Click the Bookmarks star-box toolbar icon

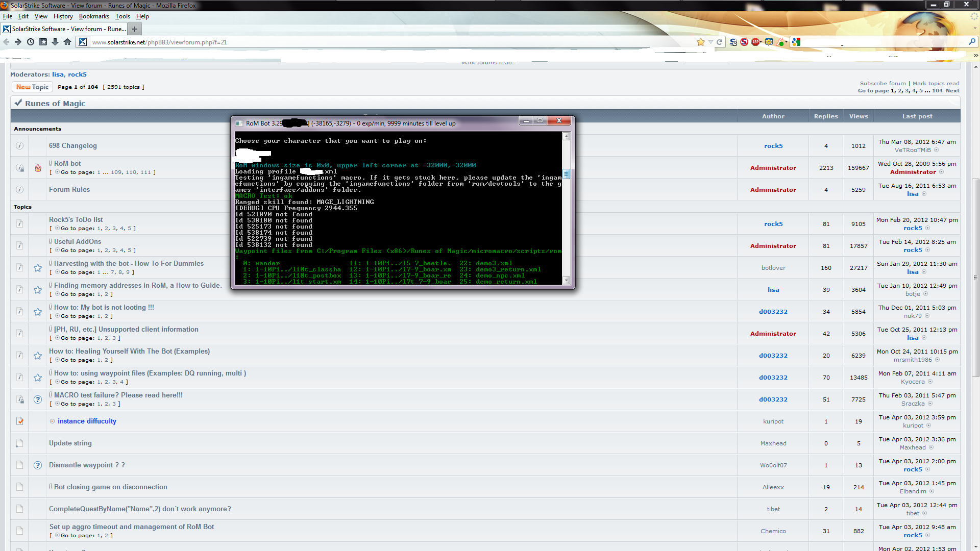pyautogui.click(x=43, y=42)
